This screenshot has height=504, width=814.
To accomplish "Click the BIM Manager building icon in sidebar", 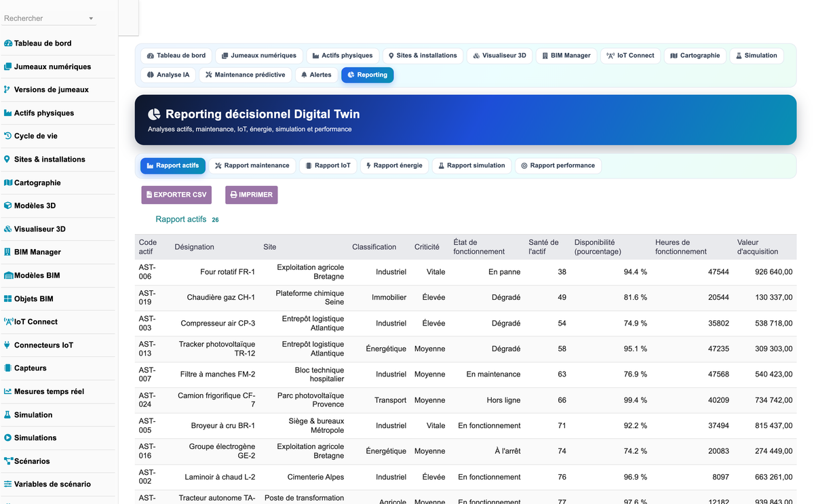I will click(7, 252).
